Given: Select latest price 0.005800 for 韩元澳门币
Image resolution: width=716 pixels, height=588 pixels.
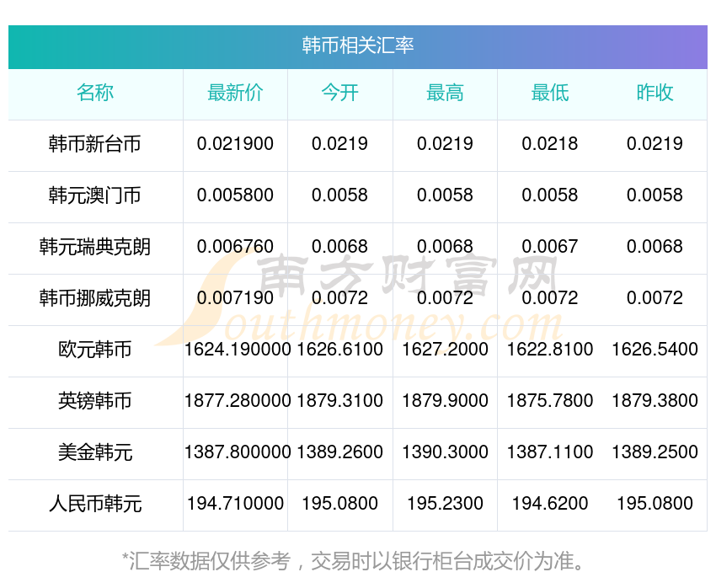Looking at the screenshot, I should coord(235,195).
